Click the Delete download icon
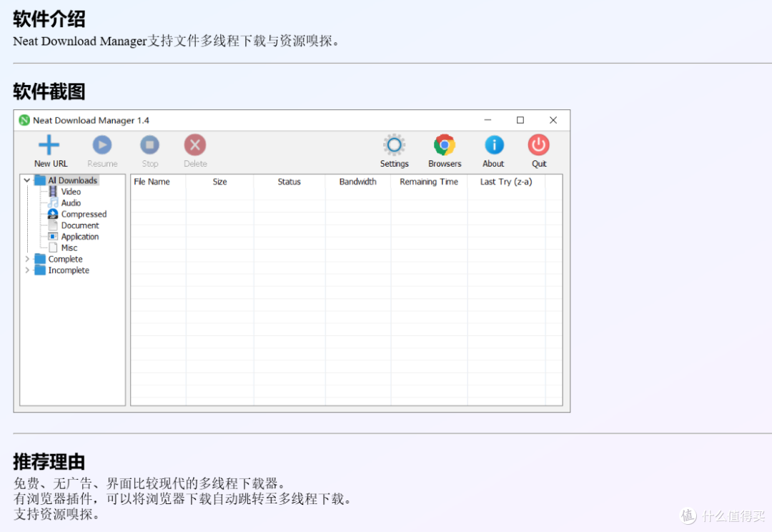The image size is (772, 532). point(195,145)
